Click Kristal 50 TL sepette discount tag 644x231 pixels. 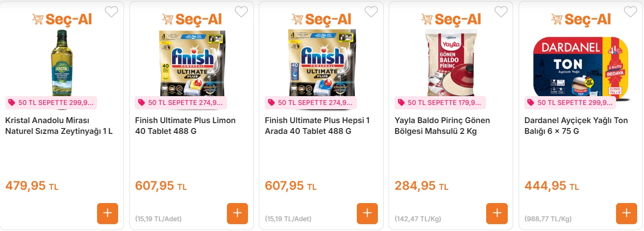click(x=51, y=103)
